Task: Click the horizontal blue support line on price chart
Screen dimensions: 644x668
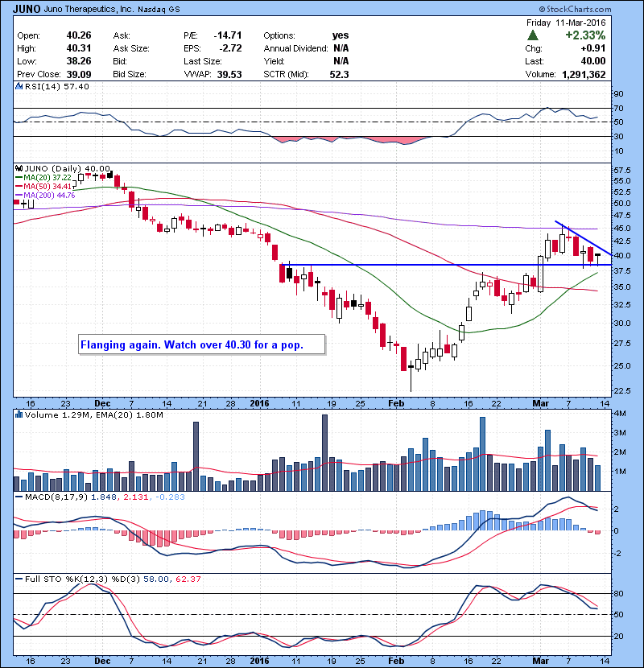Action: click(447, 265)
